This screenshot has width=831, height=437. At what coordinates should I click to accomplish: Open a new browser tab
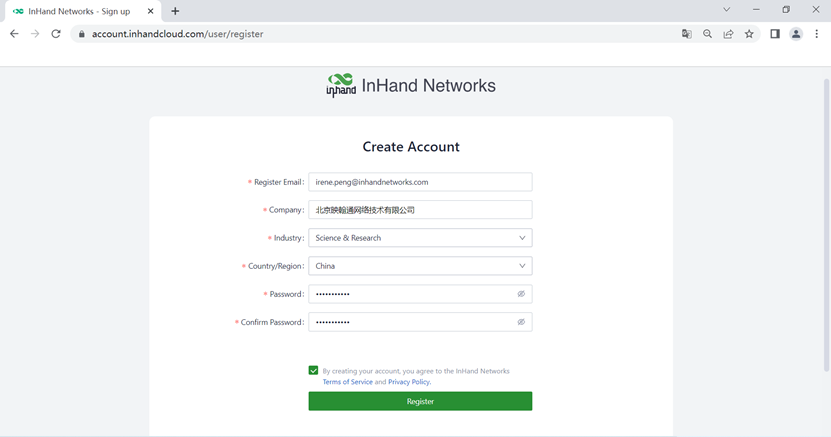(x=175, y=11)
